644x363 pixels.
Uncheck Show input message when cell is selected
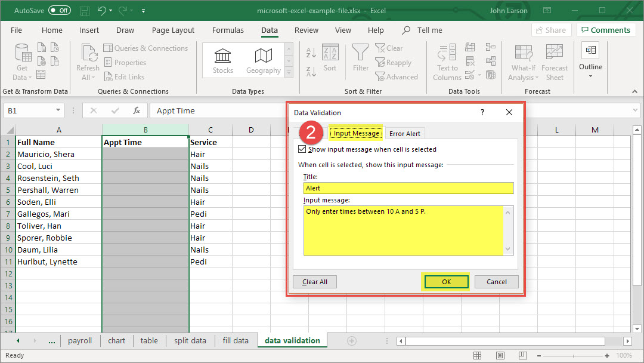(302, 149)
